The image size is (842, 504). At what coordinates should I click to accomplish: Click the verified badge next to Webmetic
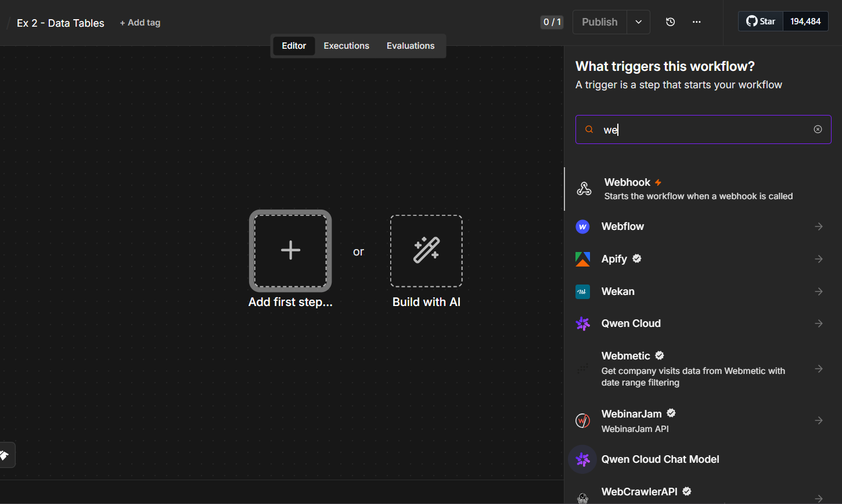click(660, 355)
